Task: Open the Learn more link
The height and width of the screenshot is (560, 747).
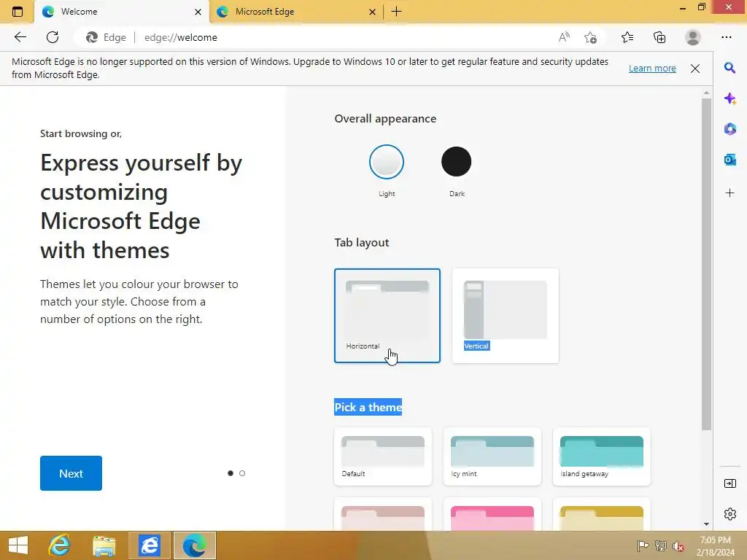Action: coord(652,68)
